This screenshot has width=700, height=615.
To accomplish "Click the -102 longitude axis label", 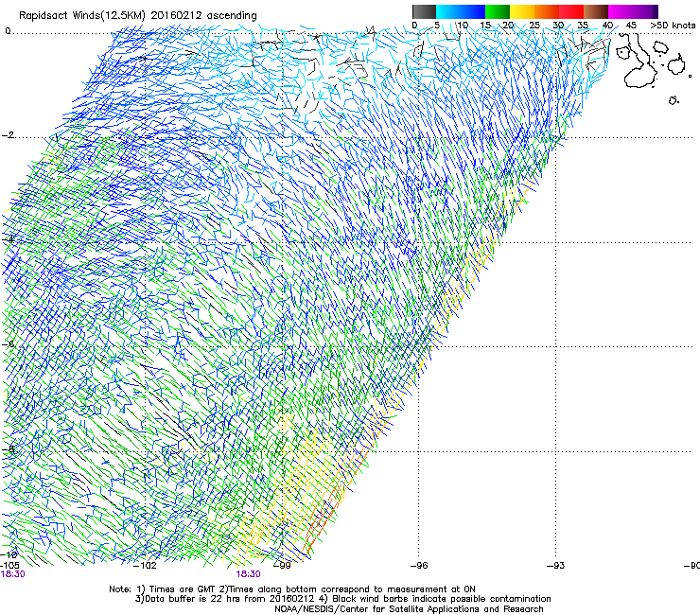I will (x=146, y=566).
